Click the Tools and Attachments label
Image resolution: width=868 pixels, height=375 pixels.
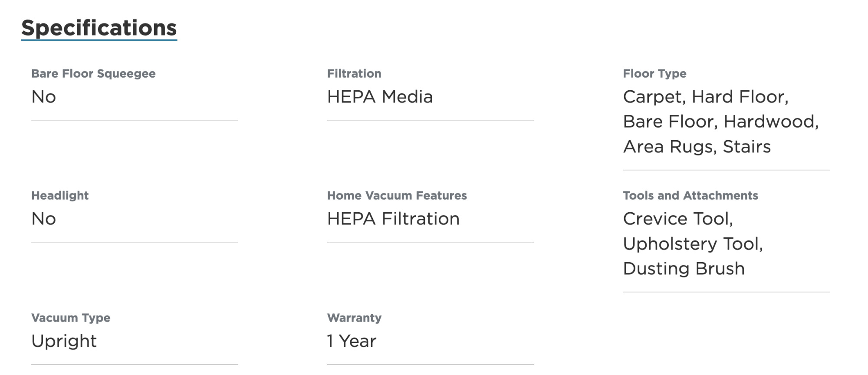(x=690, y=196)
